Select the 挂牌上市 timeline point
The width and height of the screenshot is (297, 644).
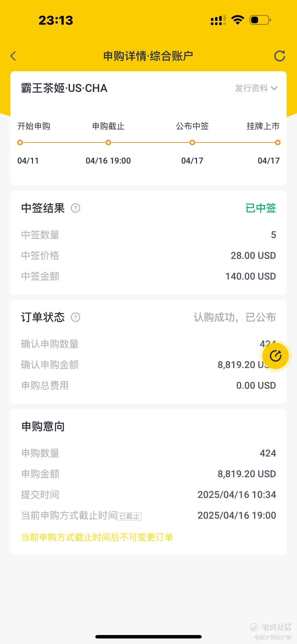coord(277,143)
